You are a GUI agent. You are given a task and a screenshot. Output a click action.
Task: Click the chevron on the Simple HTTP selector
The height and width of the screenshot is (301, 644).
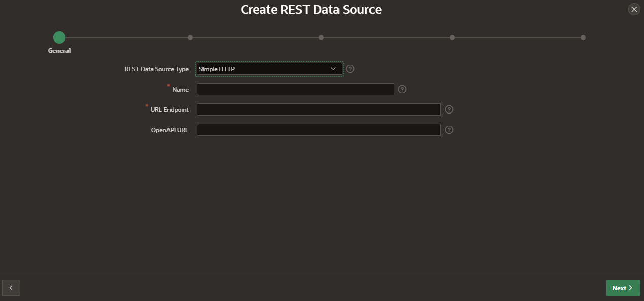(333, 68)
